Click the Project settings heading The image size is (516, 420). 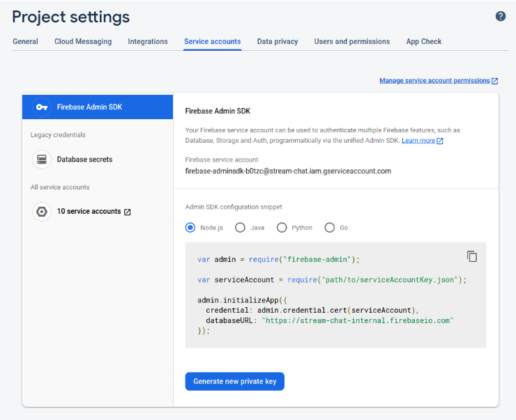click(70, 17)
